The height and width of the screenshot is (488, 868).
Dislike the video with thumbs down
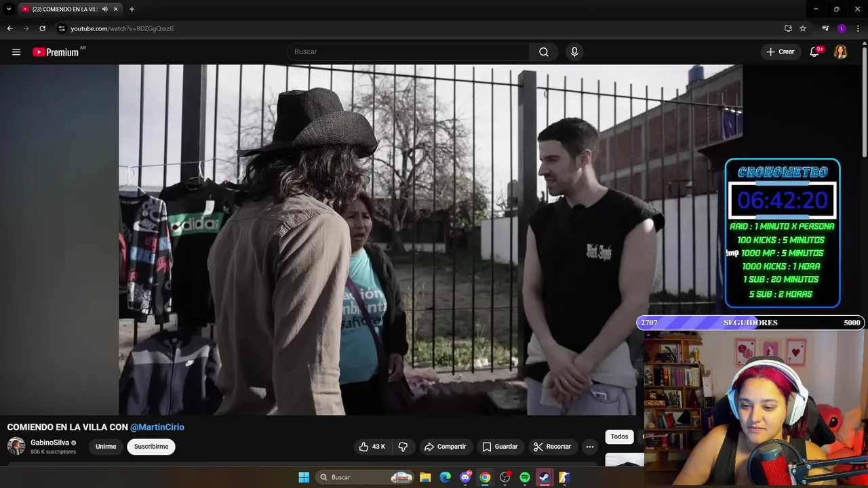(x=403, y=447)
